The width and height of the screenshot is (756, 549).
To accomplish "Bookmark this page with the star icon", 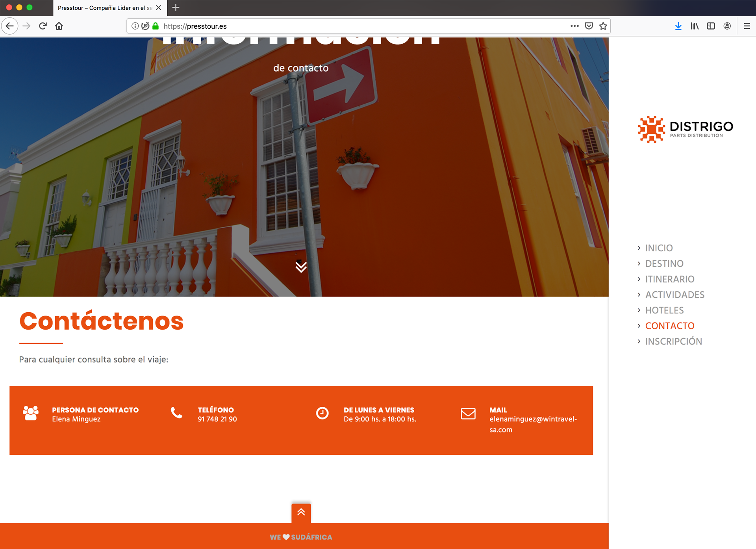I will pos(603,26).
